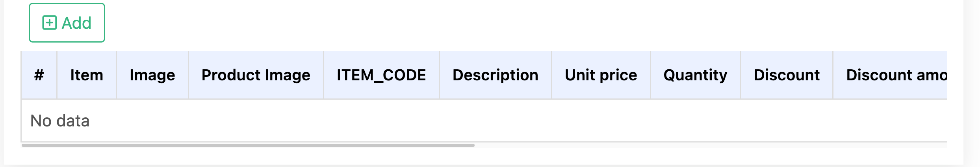The width and height of the screenshot is (980, 167).
Task: Click divider between Discount and Discount amount headers
Action: (x=833, y=75)
